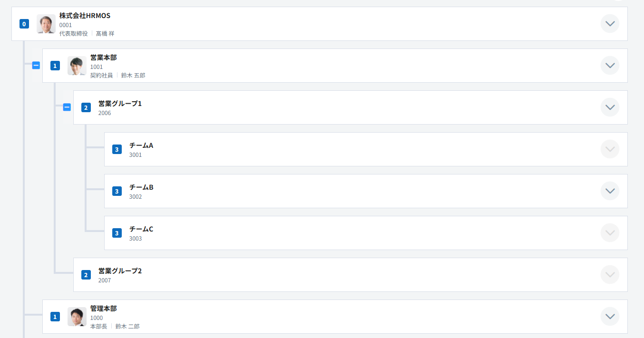Click the 営業グループ1 chevron button
The image size is (644, 338).
610,107
